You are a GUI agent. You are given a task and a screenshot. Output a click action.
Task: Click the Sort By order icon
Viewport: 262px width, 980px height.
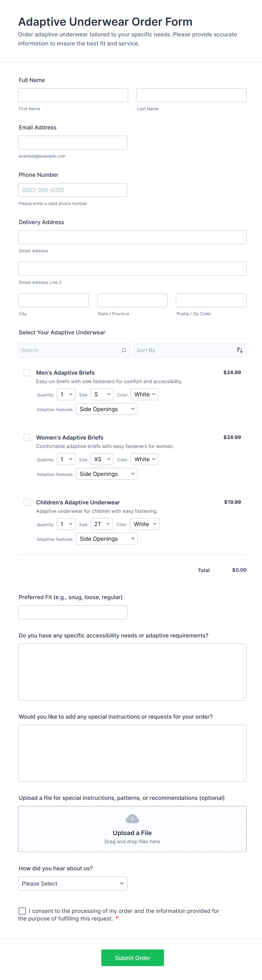coord(239,350)
